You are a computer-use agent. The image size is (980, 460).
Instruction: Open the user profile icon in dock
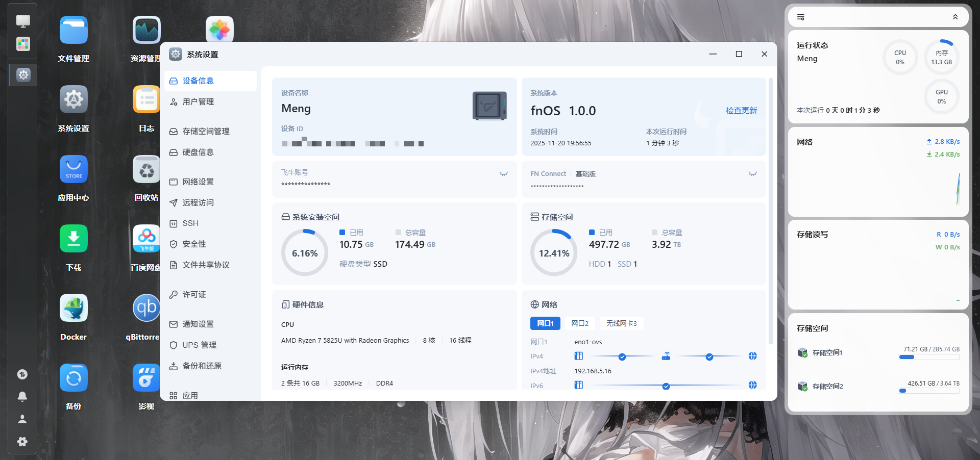(x=22, y=419)
